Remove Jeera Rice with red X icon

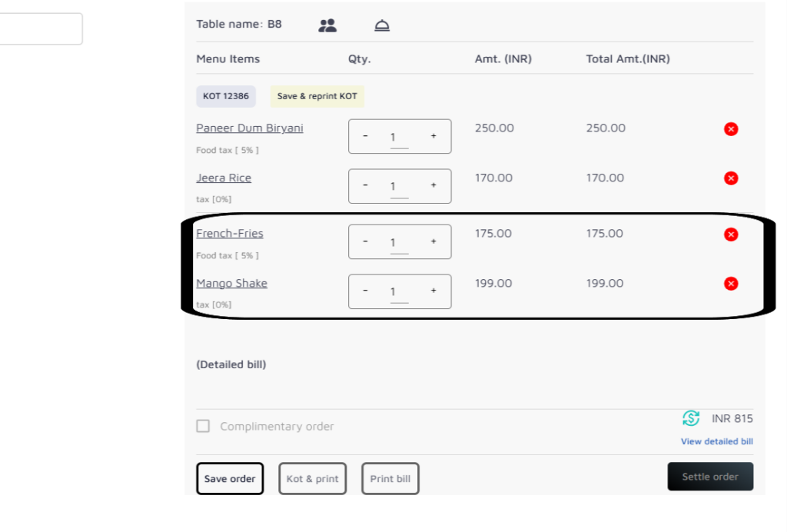(731, 178)
